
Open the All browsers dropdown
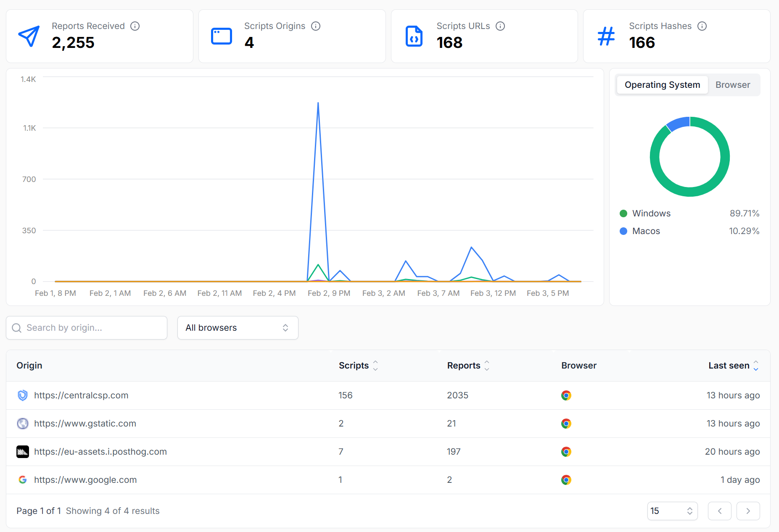[x=238, y=328]
